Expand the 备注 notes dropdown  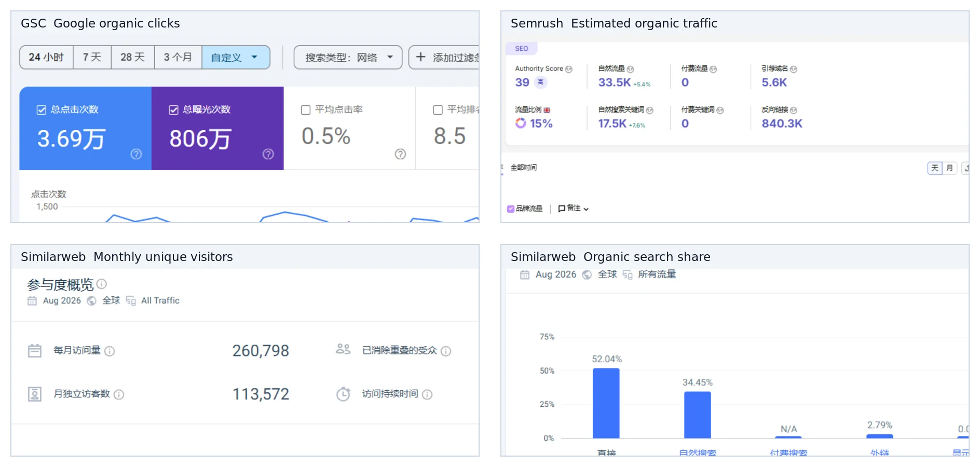(573, 208)
